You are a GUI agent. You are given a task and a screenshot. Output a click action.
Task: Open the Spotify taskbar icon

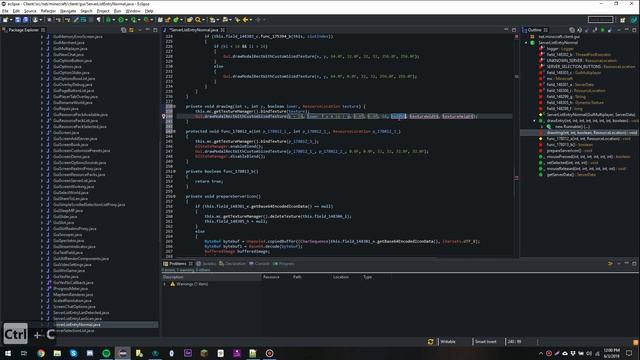point(106,353)
